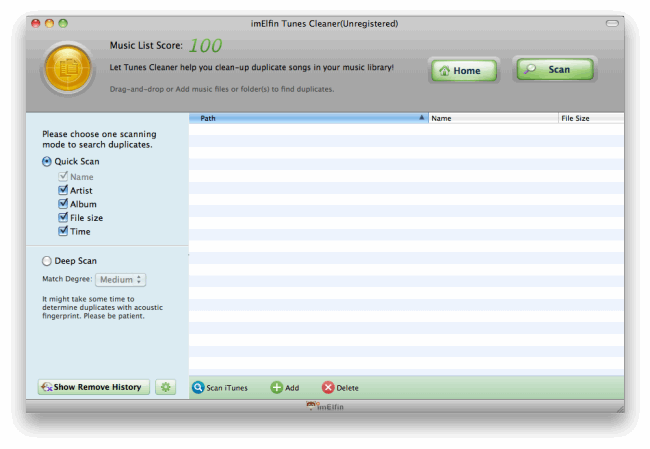Open Show Remove History
Screen dimensions: 650x449
pos(94,387)
